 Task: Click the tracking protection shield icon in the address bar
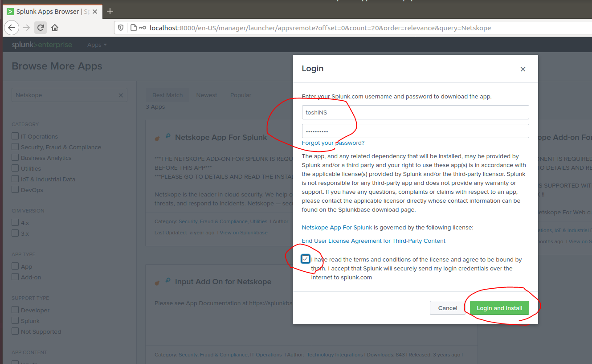pos(120,28)
